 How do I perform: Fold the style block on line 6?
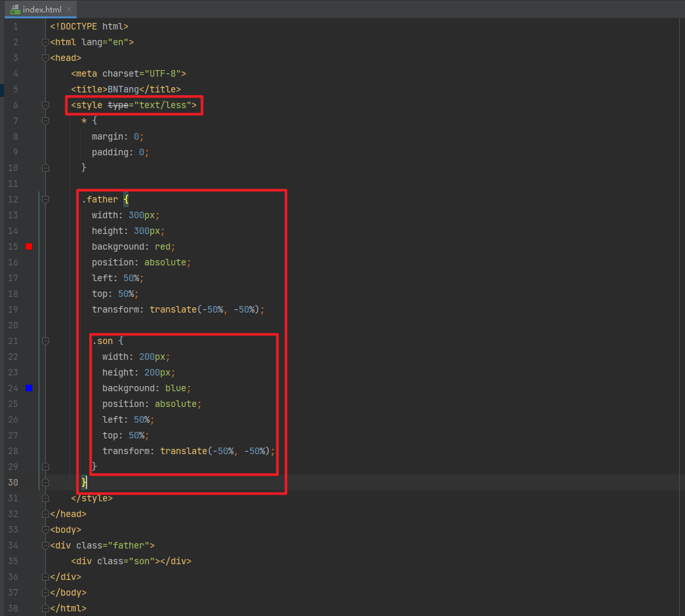point(45,105)
